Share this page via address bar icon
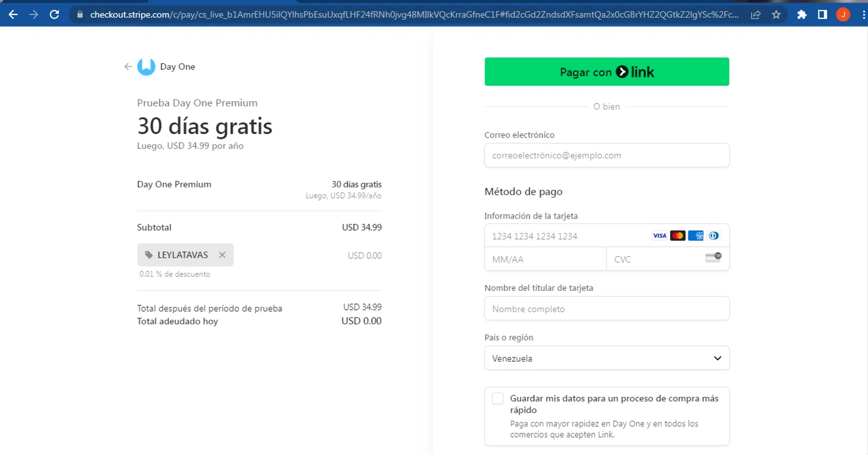The height and width of the screenshot is (455, 868). (755, 14)
